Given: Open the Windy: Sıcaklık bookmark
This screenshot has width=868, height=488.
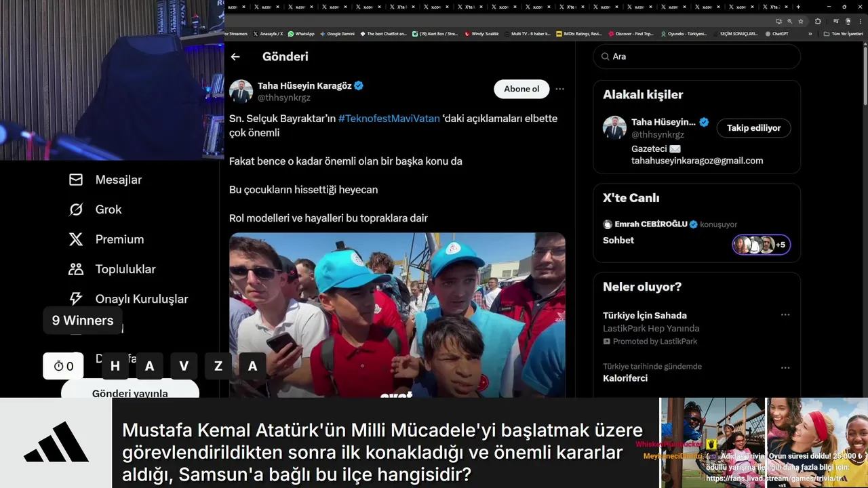Looking at the screenshot, I should click(481, 33).
